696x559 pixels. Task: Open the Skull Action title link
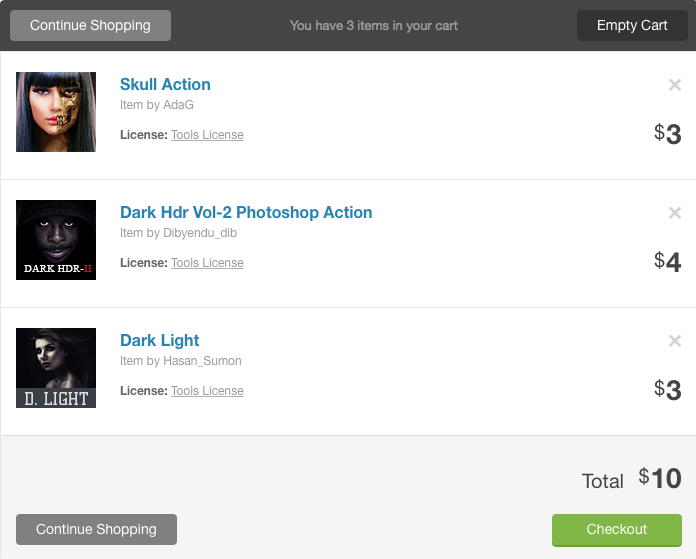click(165, 84)
